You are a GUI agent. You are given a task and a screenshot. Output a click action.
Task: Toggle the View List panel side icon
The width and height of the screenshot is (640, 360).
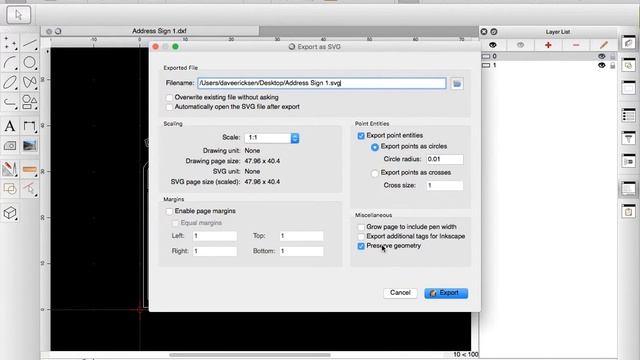pos(629,88)
